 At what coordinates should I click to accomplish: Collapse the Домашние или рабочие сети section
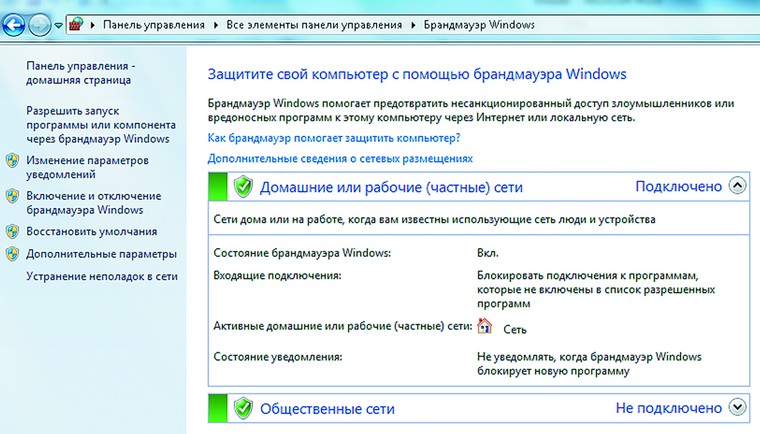pyautogui.click(x=737, y=186)
